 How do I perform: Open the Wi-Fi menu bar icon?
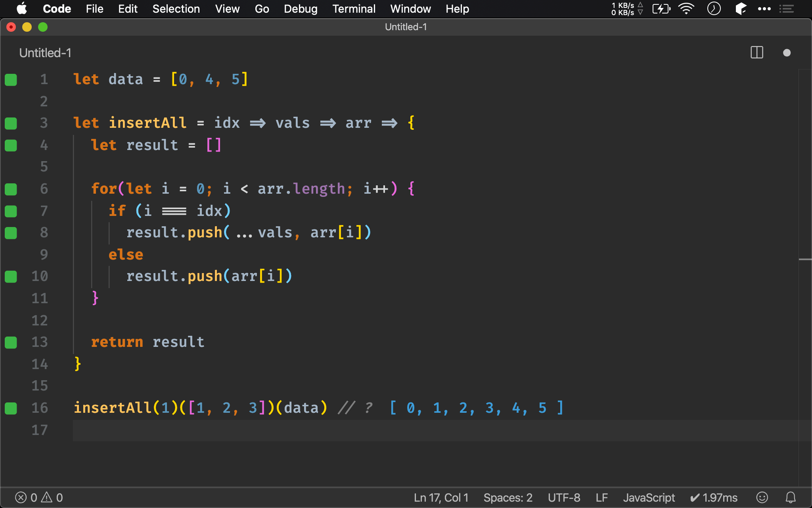click(686, 9)
